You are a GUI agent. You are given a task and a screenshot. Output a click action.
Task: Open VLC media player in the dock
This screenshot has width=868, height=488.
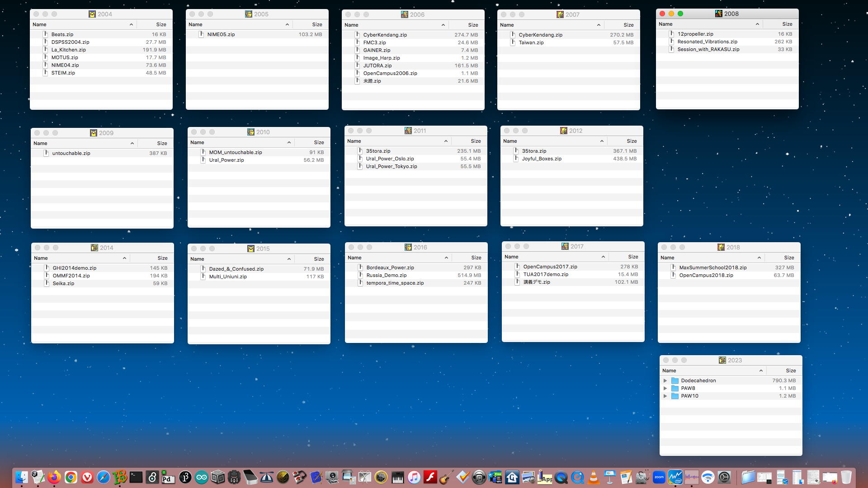click(x=594, y=477)
